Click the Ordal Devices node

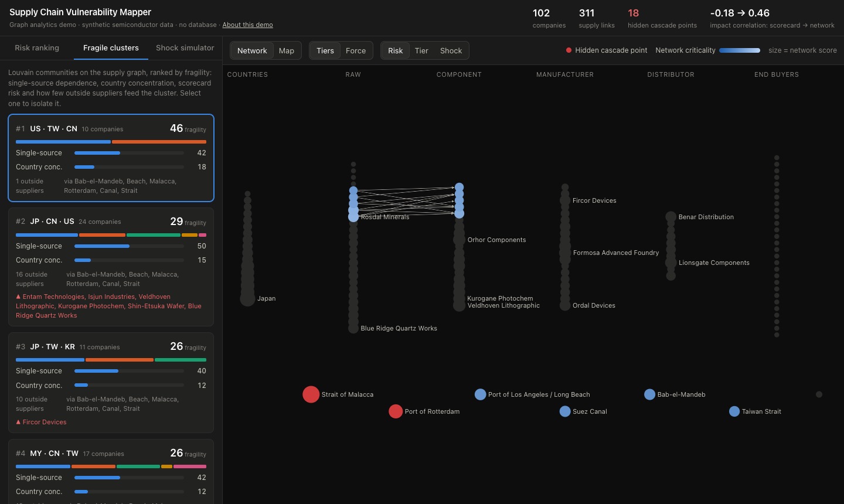pyautogui.click(x=565, y=305)
